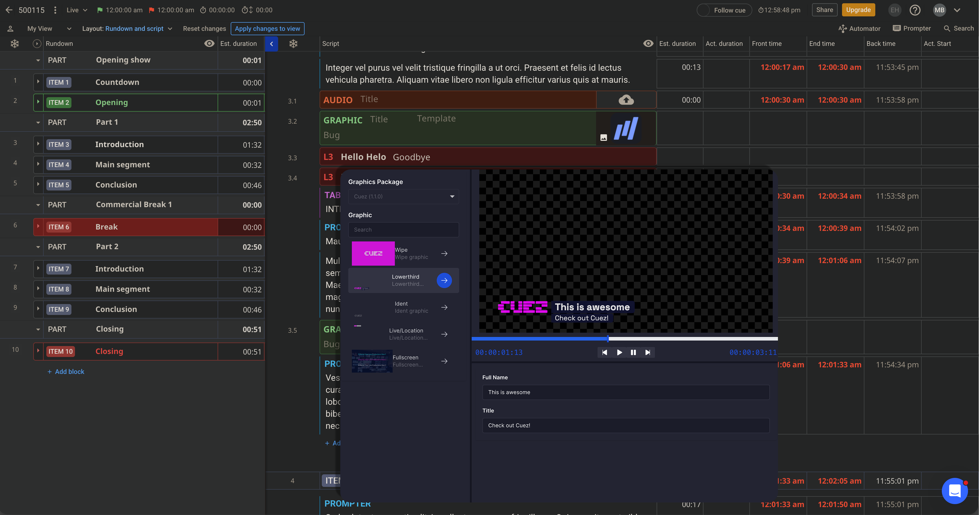Image resolution: width=980 pixels, height=515 pixels.
Task: Collapse rundown panel with blue chevron button
Action: pyautogui.click(x=272, y=44)
